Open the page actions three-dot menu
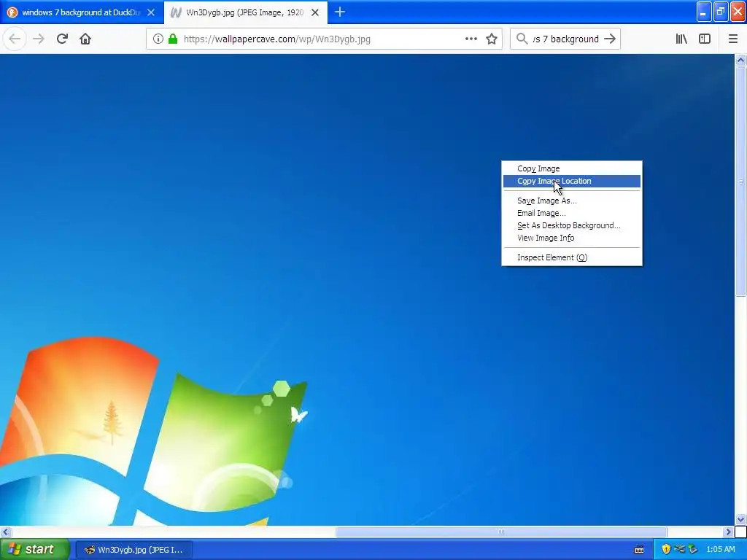 471,39
